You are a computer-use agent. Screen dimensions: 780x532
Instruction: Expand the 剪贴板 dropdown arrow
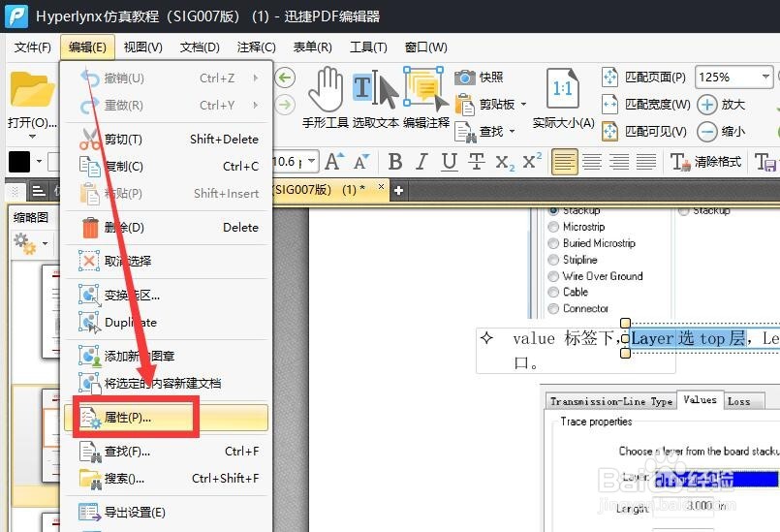tap(523, 105)
